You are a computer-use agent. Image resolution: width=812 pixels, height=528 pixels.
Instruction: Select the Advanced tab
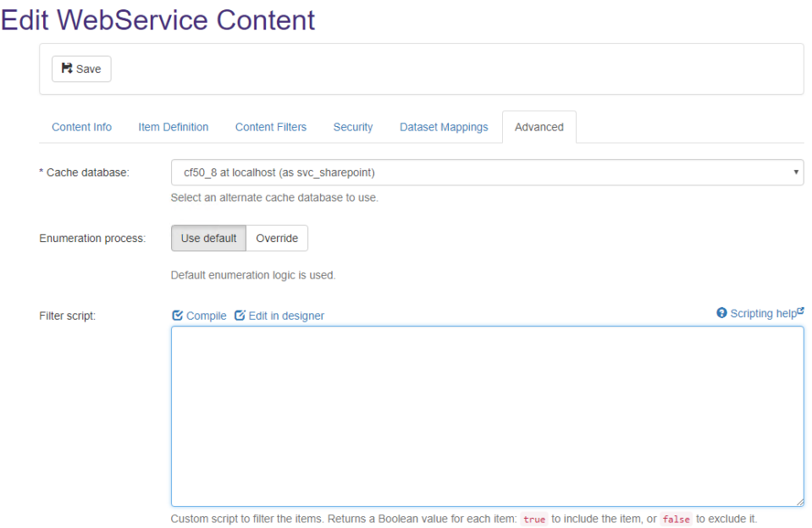click(x=539, y=127)
